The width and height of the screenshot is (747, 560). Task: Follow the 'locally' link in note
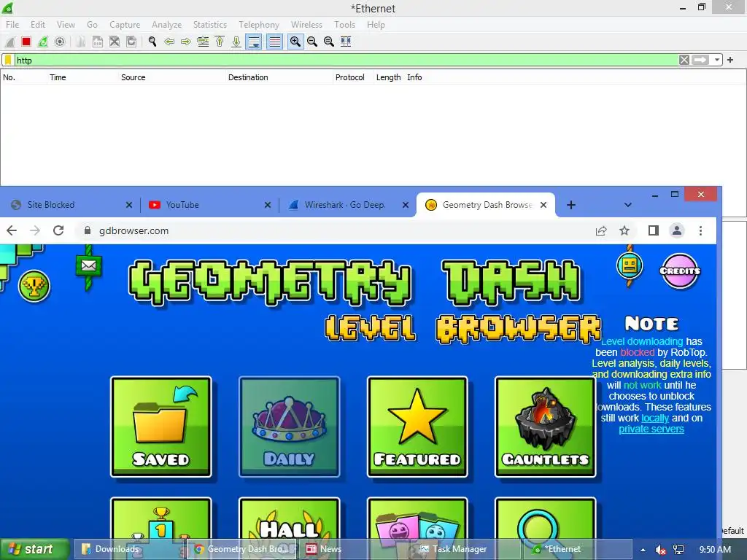pyautogui.click(x=655, y=418)
